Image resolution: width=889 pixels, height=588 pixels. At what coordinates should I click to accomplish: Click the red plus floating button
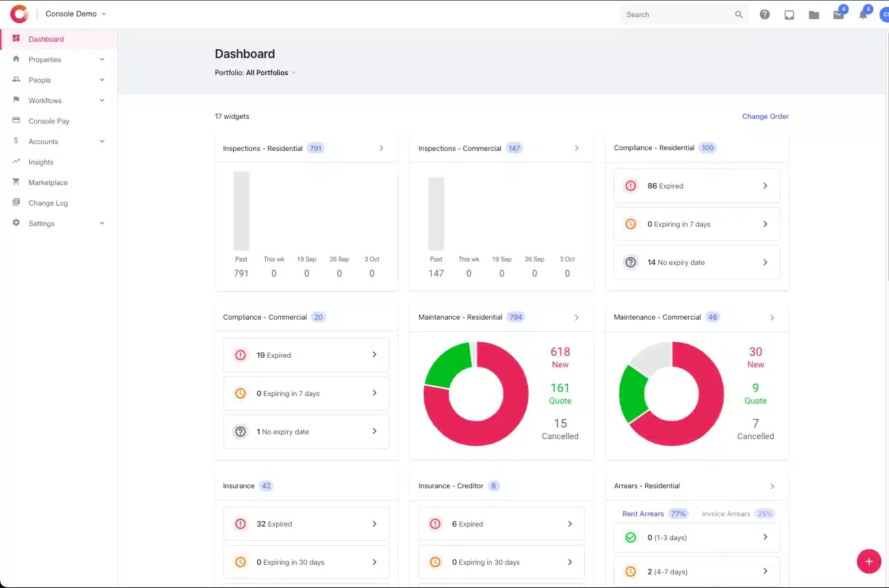click(869, 561)
